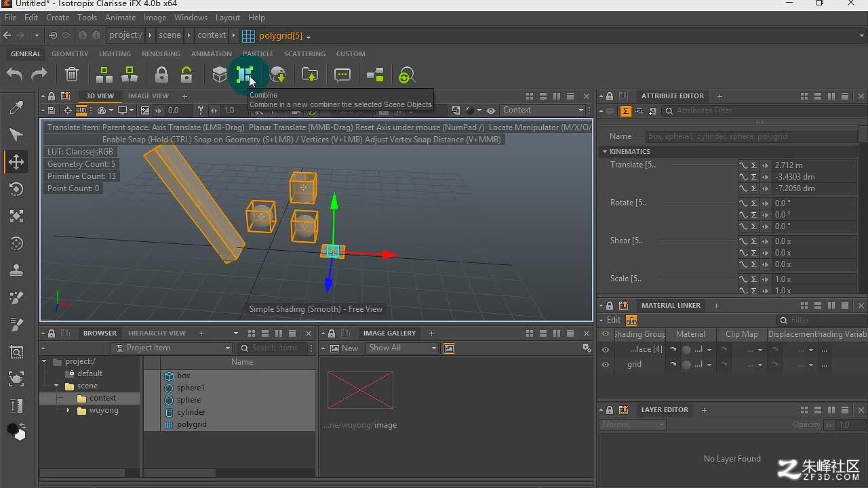Open the File menu
Screen dimensions: 868x488
point(10,18)
